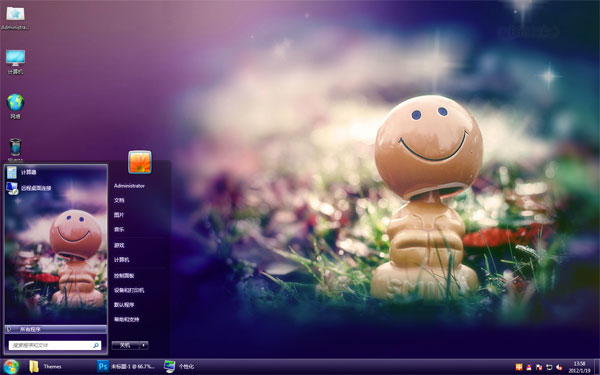The height and width of the screenshot is (375, 600).
Task: Open 文档 in the Start menu
Action: (x=119, y=200)
